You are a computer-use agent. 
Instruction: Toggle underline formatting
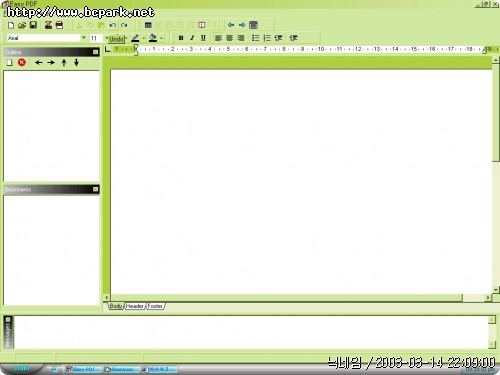[x=203, y=38]
